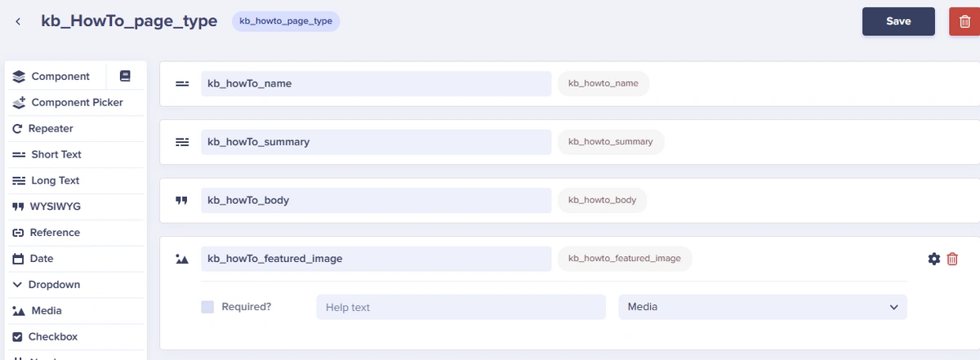Image resolution: width=980 pixels, height=360 pixels.
Task: Click the kb_howto_summary slug badge
Action: (x=611, y=142)
